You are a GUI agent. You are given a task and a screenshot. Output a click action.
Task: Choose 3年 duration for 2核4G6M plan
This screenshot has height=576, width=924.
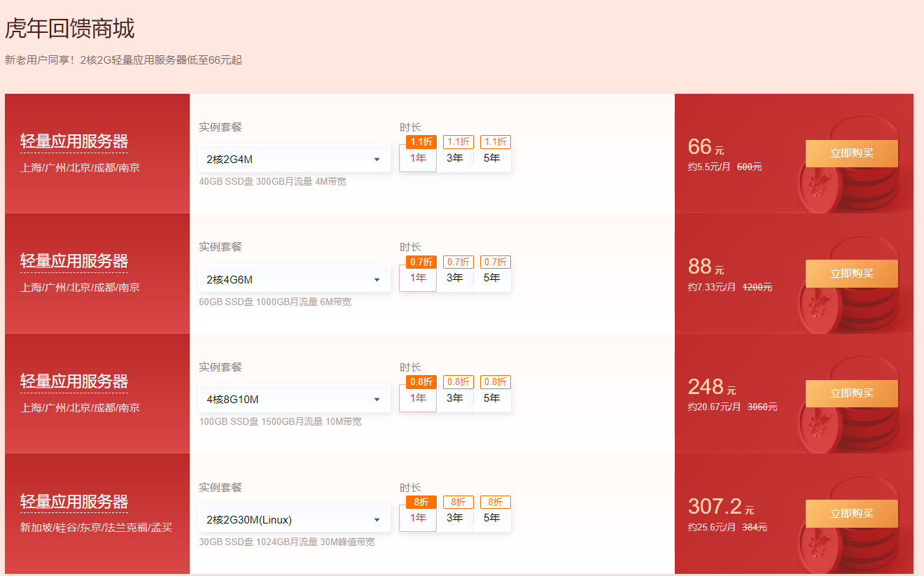tap(455, 278)
